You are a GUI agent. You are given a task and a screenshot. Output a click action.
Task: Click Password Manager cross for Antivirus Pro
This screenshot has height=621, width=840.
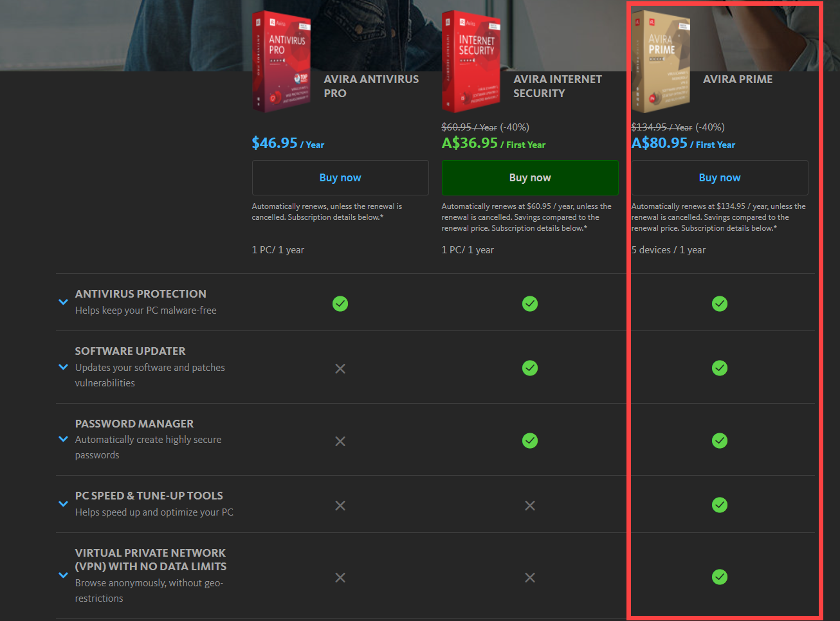[340, 441]
